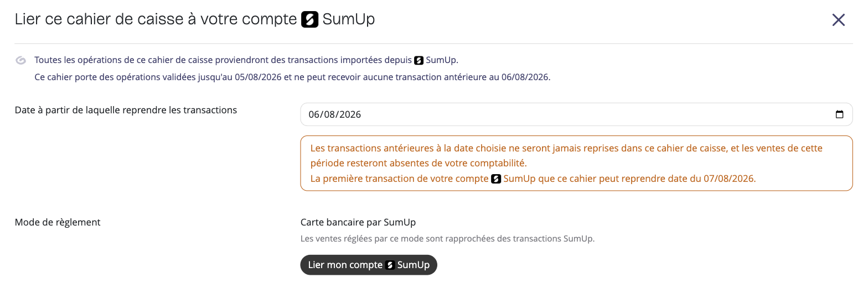
Task: Click the "Mode de règlement" label
Action: [x=58, y=222]
